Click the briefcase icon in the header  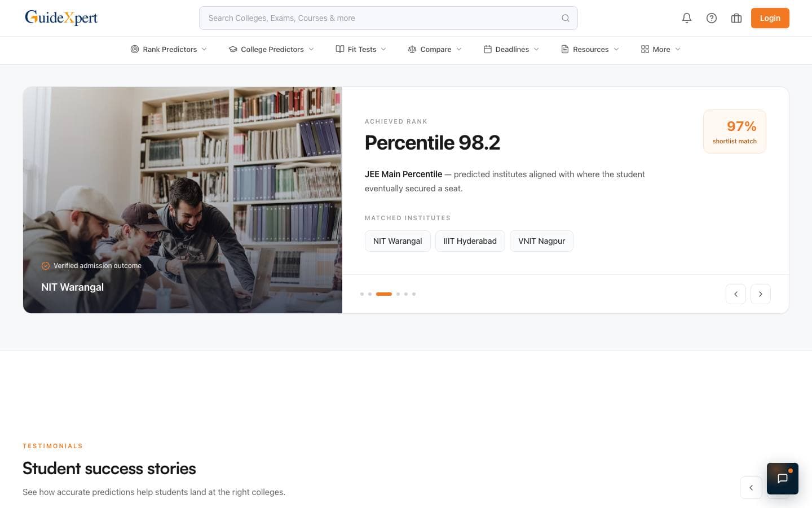[x=736, y=18]
